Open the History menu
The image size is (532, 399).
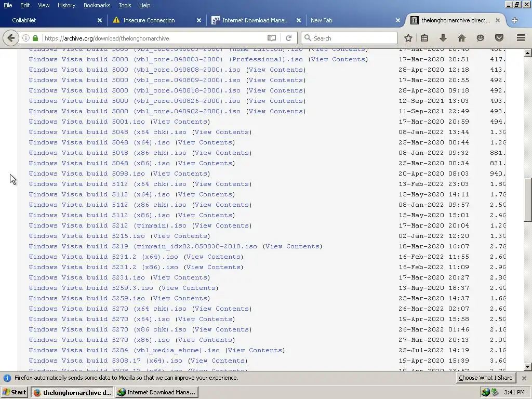point(66,5)
